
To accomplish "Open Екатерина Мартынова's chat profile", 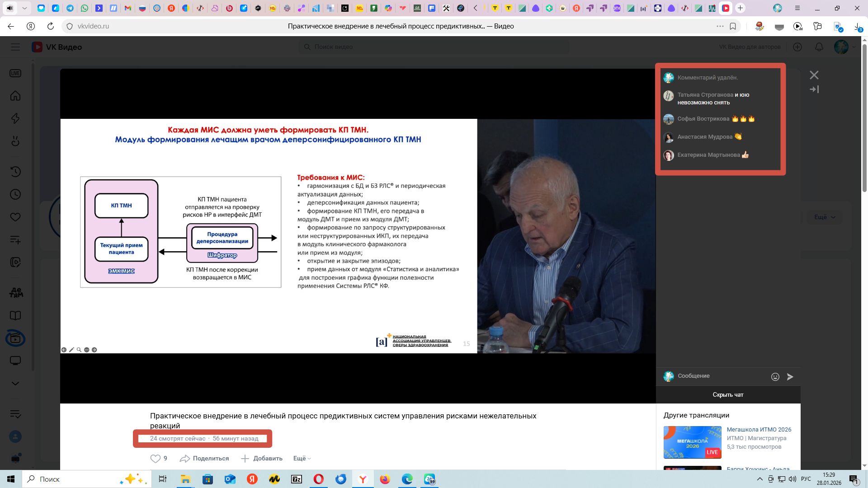I will (708, 155).
